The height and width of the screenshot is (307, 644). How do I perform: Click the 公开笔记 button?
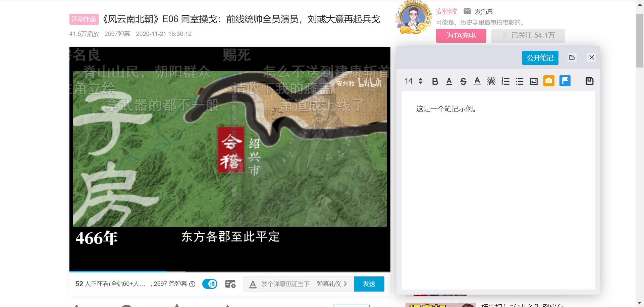coord(540,58)
